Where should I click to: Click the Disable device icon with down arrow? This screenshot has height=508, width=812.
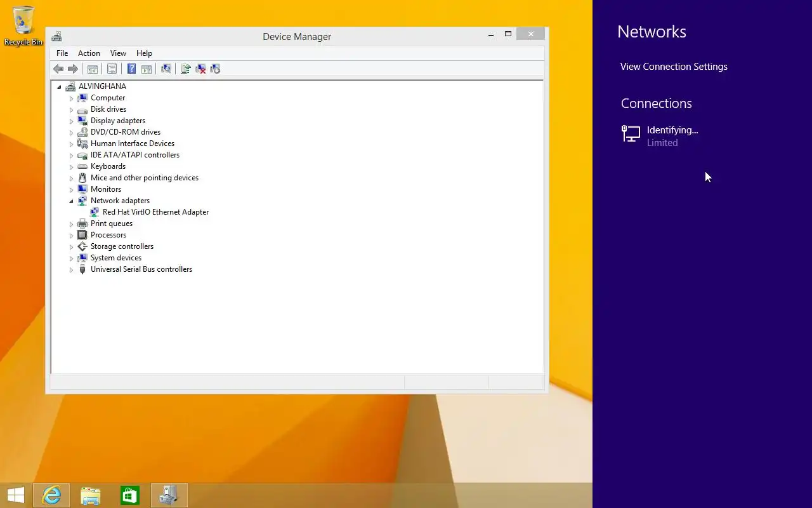pos(215,69)
